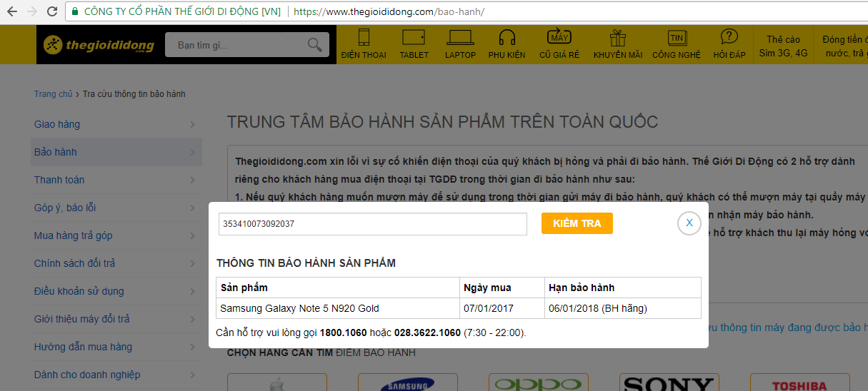Screen dimensions: 868x391
Task: Click the Ngày mua column header
Action: (x=502, y=288)
